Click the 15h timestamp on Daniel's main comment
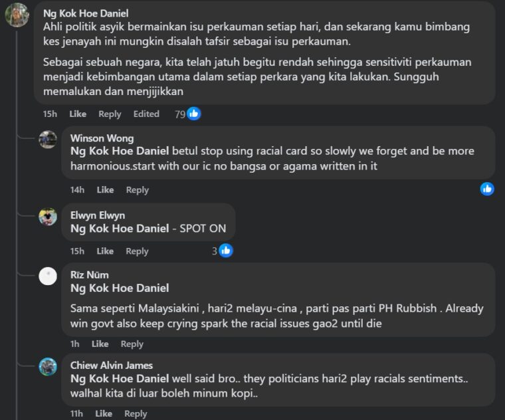Viewport: 505px width, 420px height. tap(50, 114)
